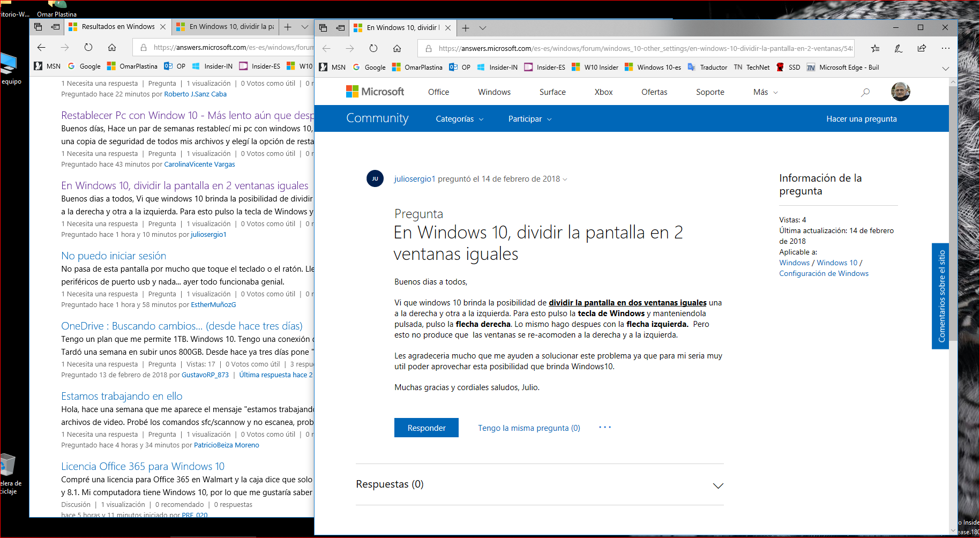Click the address bar in the background Edge window
980x538 pixels.
click(x=223, y=47)
